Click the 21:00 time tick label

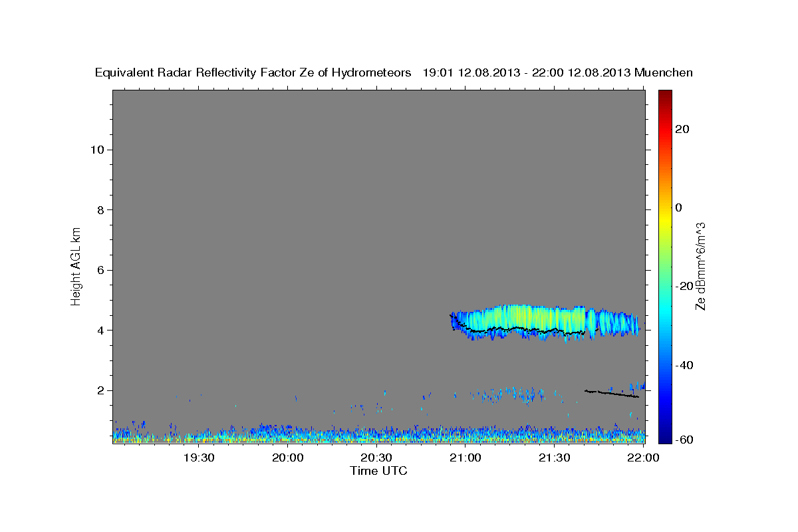[x=465, y=458]
